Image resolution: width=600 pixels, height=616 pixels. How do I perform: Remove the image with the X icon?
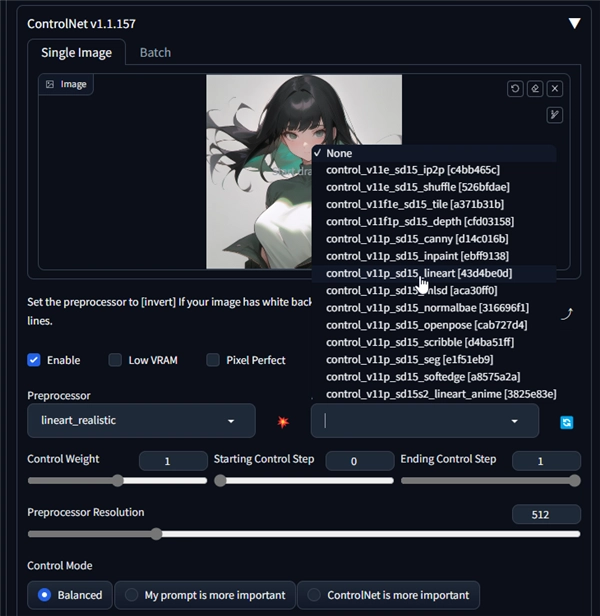point(555,89)
